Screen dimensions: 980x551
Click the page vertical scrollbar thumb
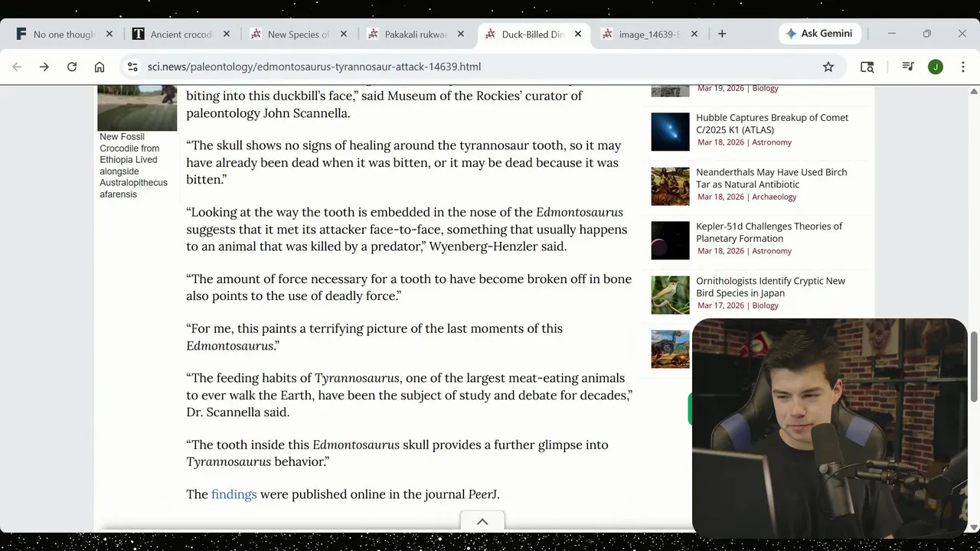(x=974, y=367)
